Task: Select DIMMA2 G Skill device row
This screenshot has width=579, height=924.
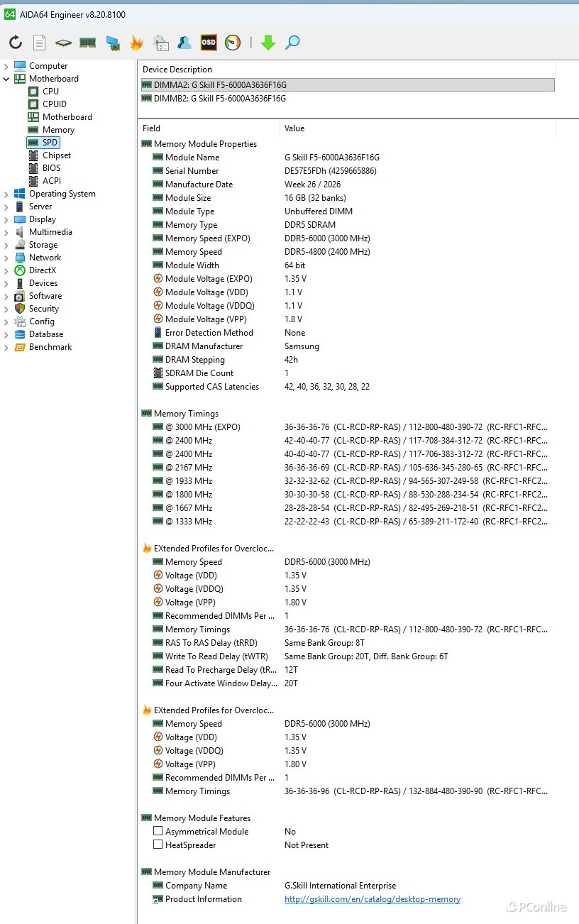Action: [346, 84]
